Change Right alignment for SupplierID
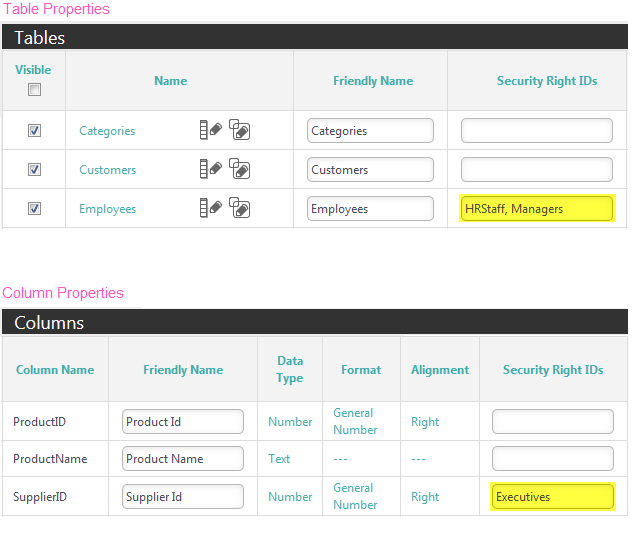Image resolution: width=632 pixels, height=533 pixels. pyautogui.click(x=425, y=497)
